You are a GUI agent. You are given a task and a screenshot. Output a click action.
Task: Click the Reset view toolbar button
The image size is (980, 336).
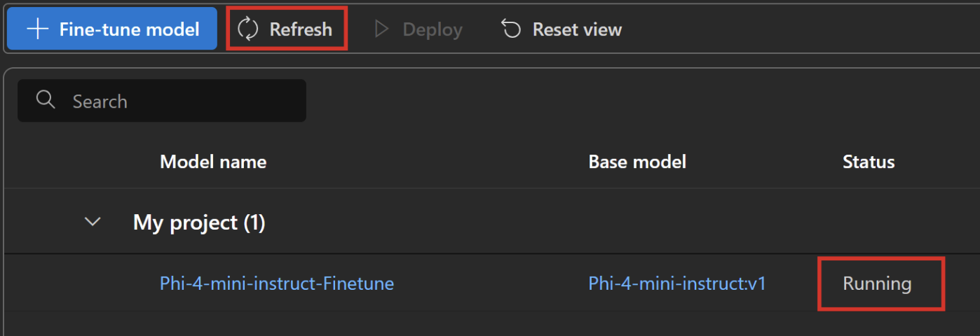pos(562,29)
